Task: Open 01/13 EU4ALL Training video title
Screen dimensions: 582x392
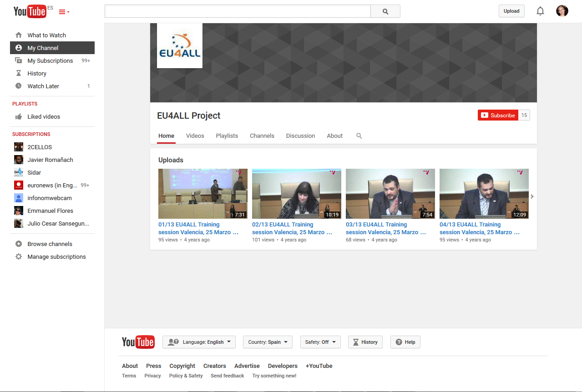Action: pos(198,228)
